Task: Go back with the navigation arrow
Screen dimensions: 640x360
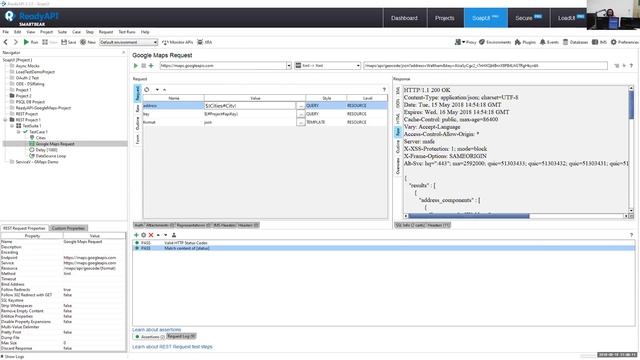Action: (6, 42)
